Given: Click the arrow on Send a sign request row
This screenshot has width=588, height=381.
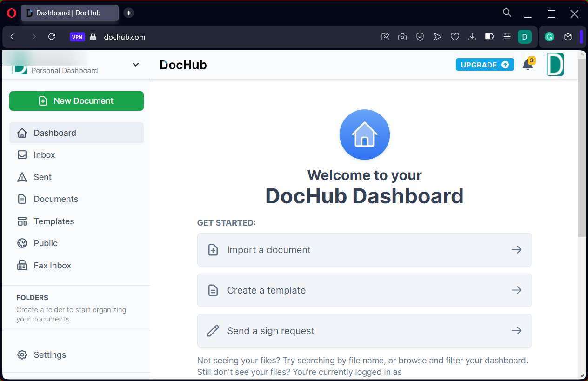Looking at the screenshot, I should click(x=516, y=331).
